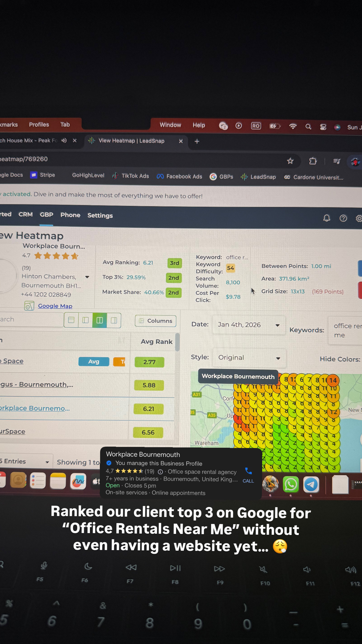362x644 pixels.
Task: Launch Telegram from the dock
Action: (311, 485)
